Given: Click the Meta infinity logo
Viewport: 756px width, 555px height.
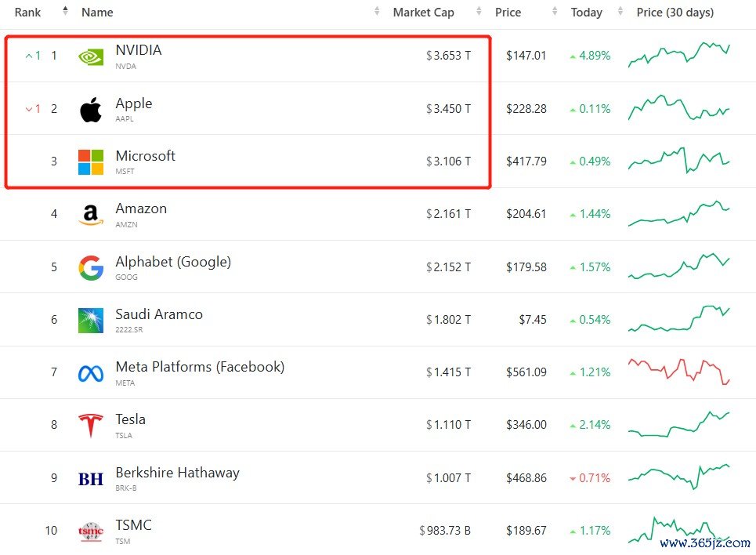Looking at the screenshot, I should [91, 374].
